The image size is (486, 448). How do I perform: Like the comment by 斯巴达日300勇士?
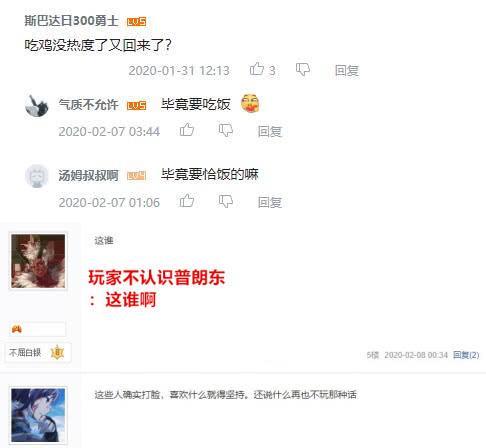pos(257,69)
